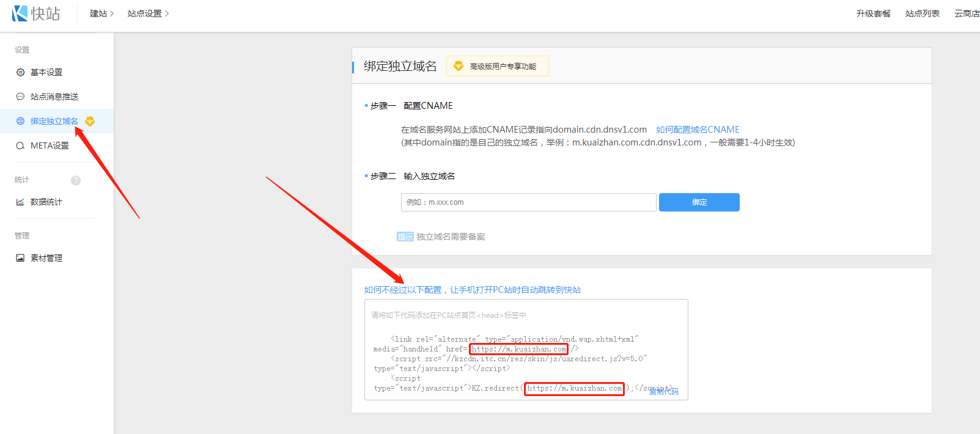Click the Kuaizhan logo icon

[x=20, y=13]
